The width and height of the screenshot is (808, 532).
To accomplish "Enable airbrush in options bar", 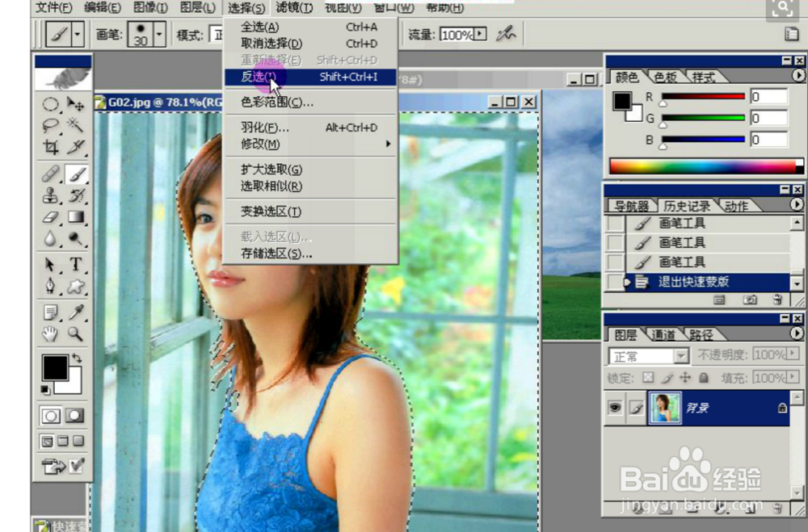I will pyautogui.click(x=506, y=35).
